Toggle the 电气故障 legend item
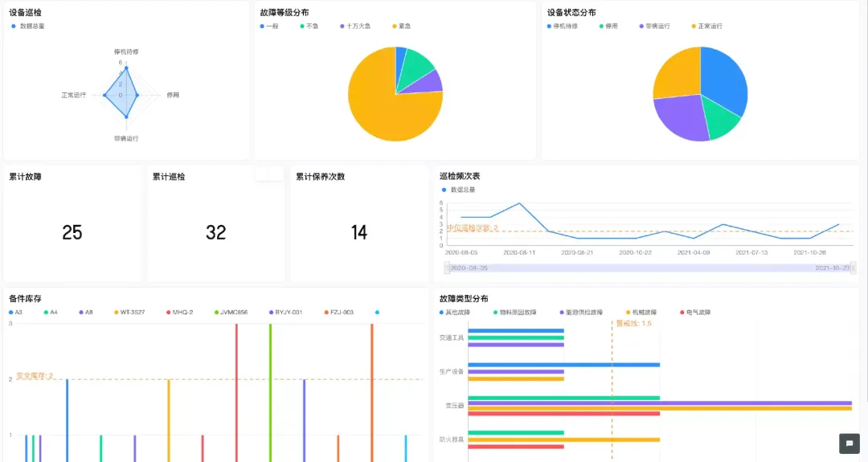 [x=695, y=312]
